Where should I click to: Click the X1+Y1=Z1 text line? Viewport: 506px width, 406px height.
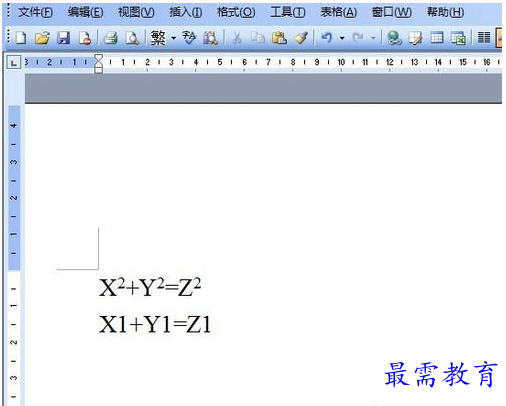click(155, 324)
